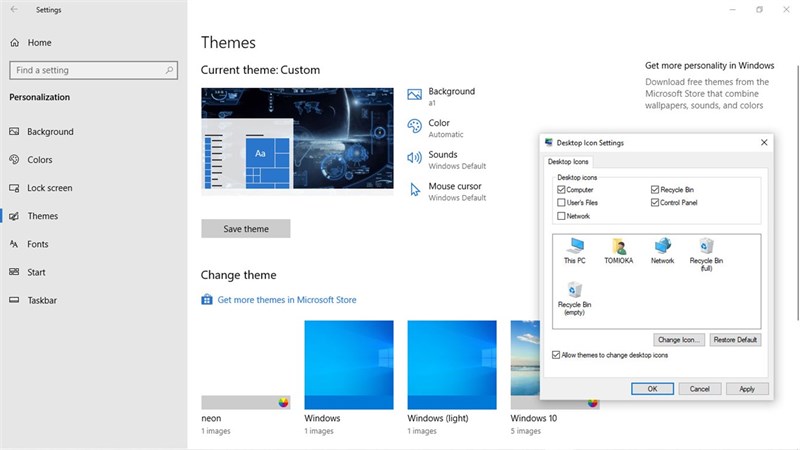This screenshot has width=800, height=450.
Task: Click the Restore Default button
Action: pyautogui.click(x=735, y=340)
